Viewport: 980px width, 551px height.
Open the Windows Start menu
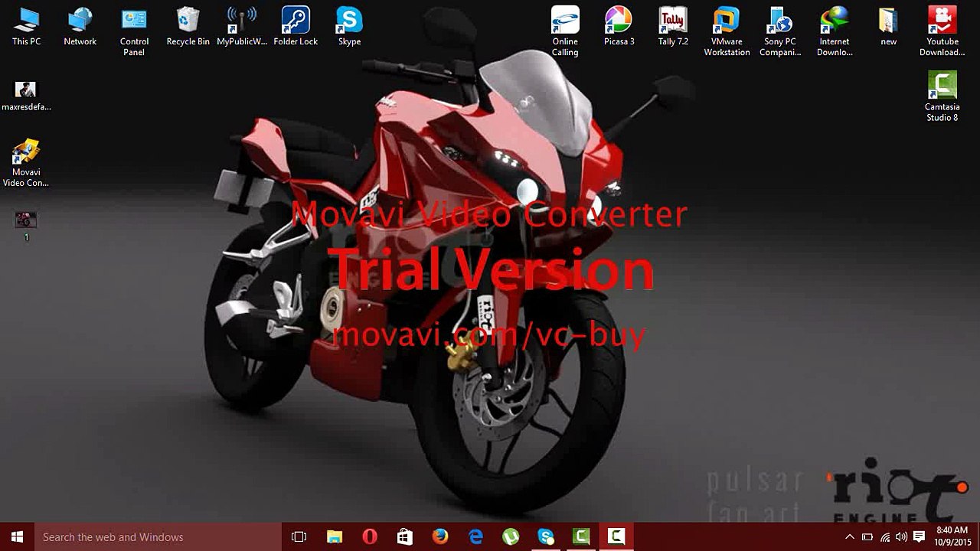(x=17, y=536)
